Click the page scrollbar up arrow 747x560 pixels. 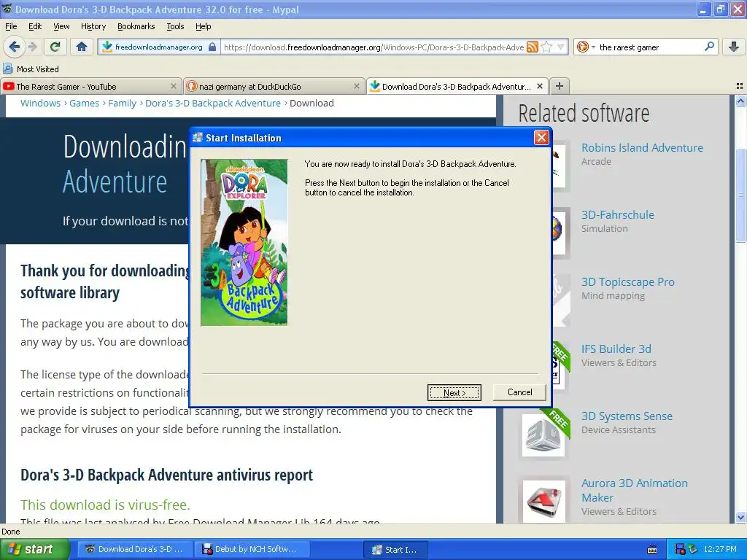[740, 101]
